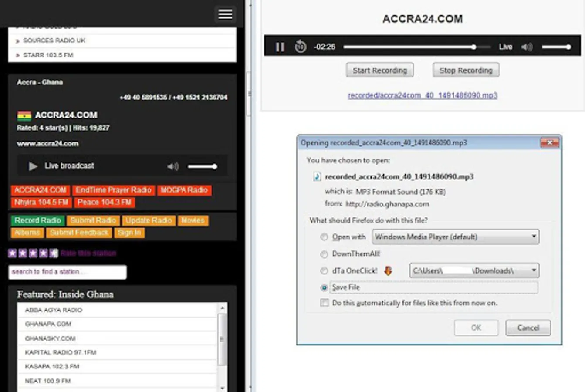Rate station with third star
The image size is (585, 392).
[x=33, y=253]
